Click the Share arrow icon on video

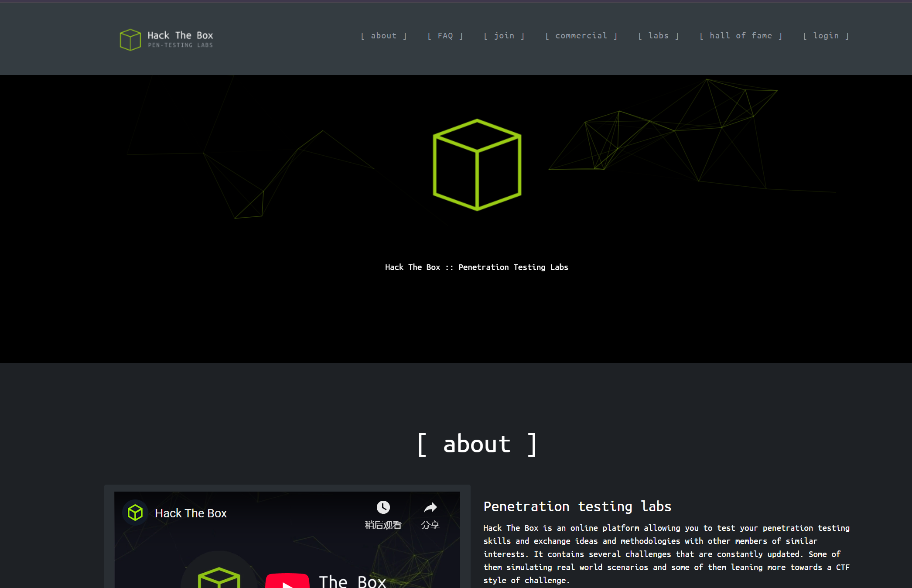pos(430,507)
